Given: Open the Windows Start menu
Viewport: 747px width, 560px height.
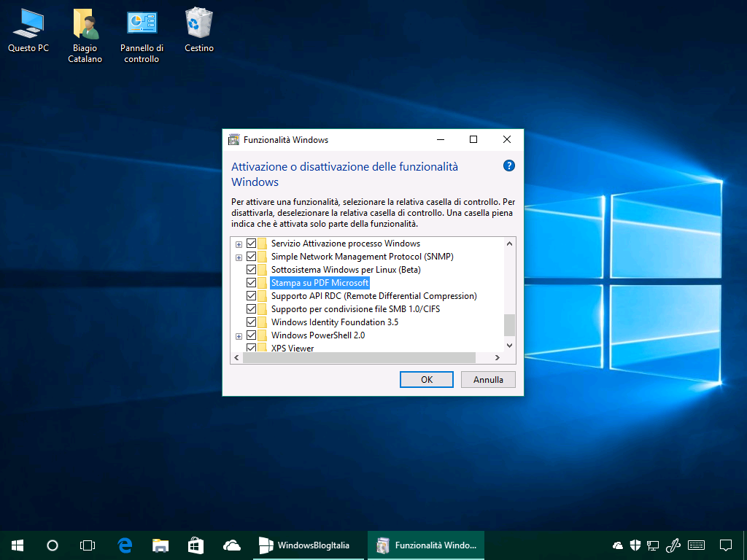Looking at the screenshot, I should 18,545.
